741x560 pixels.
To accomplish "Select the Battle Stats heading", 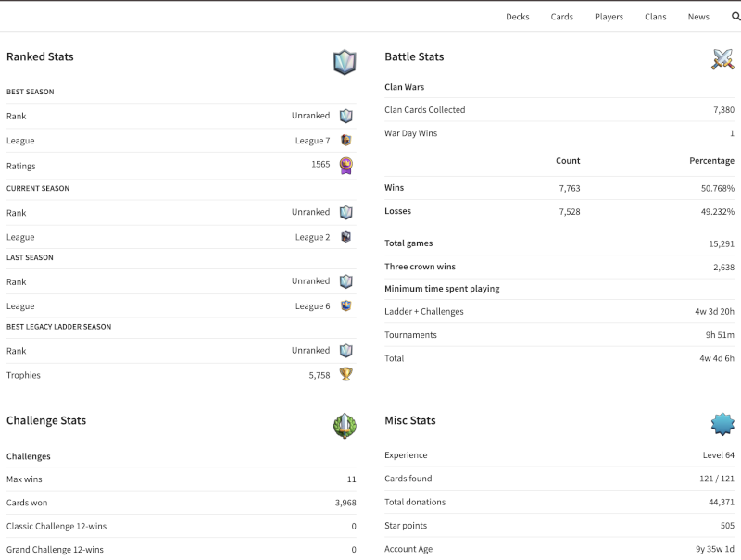I will pyautogui.click(x=414, y=56).
